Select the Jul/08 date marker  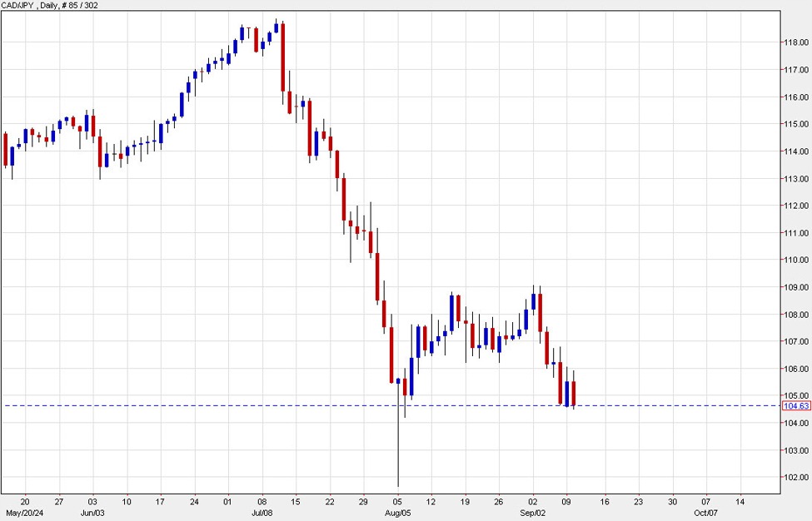click(262, 514)
